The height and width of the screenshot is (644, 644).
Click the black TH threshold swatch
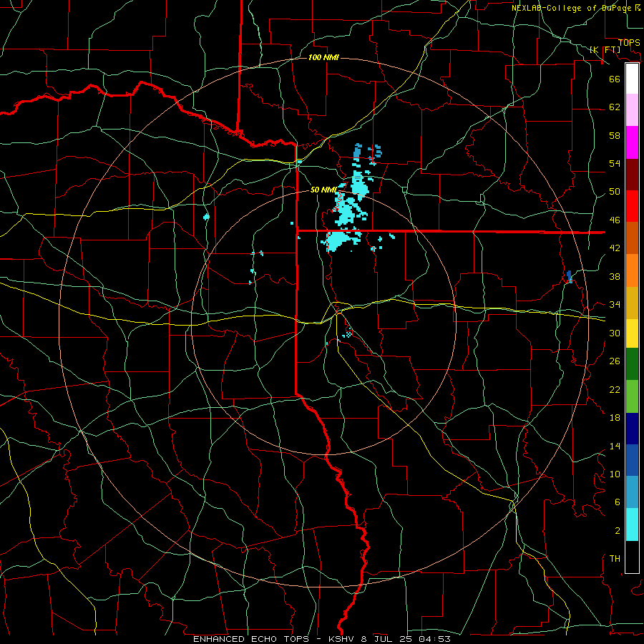coord(632,557)
